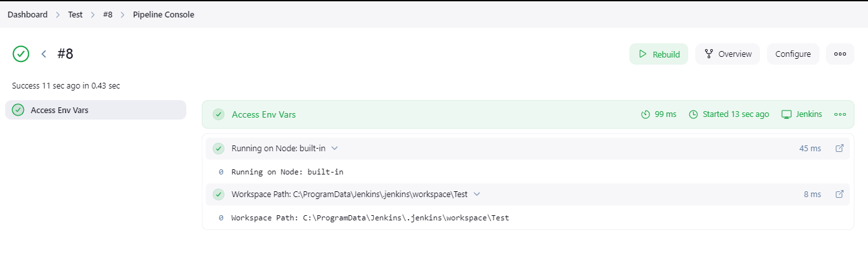The width and height of the screenshot is (868, 274).
Task: Open Workspace Path log in new window
Action: [x=840, y=194]
